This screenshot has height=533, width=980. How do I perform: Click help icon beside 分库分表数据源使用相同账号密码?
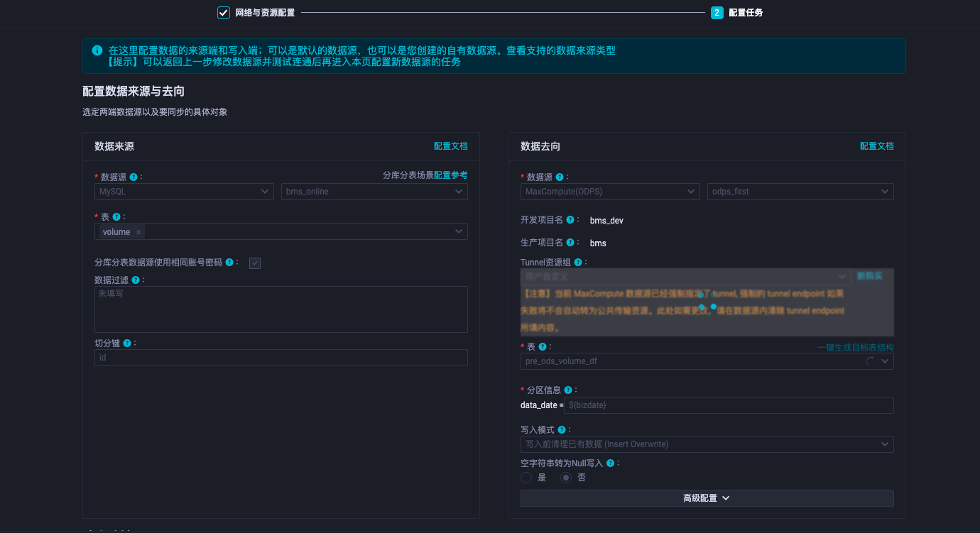coord(229,263)
